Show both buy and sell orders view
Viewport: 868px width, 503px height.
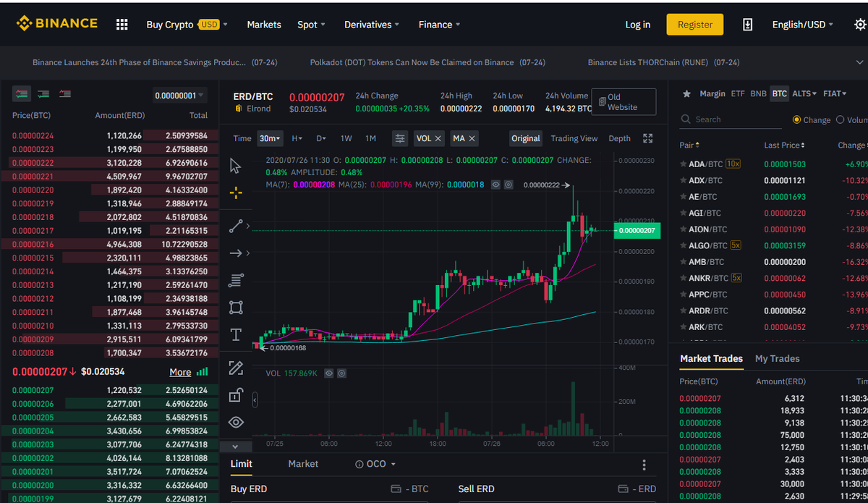point(22,94)
